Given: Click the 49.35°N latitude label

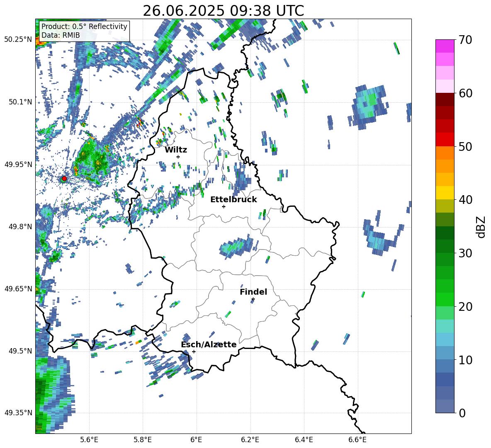Looking at the screenshot, I should pos(18,413).
